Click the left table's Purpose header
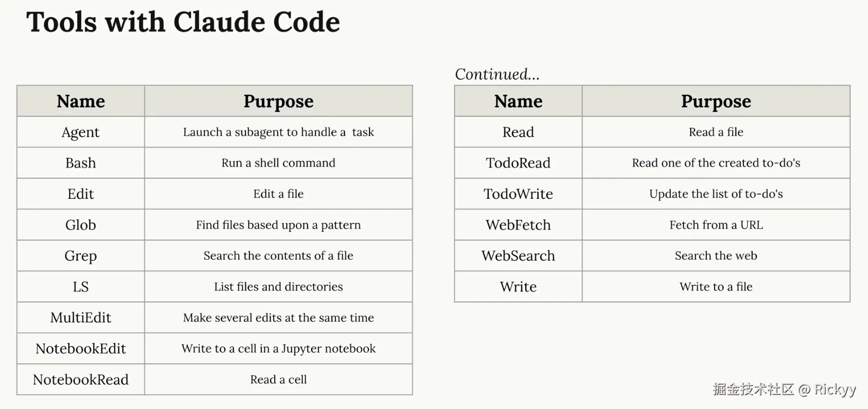This screenshot has width=868, height=409. point(278,101)
